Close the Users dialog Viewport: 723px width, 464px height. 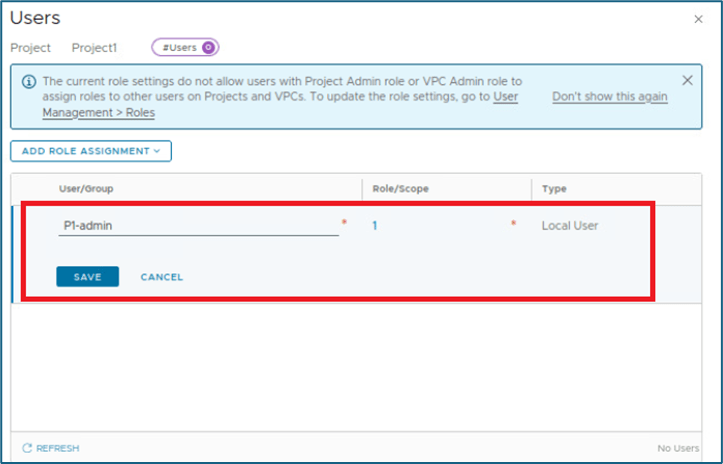pyautogui.click(x=697, y=19)
